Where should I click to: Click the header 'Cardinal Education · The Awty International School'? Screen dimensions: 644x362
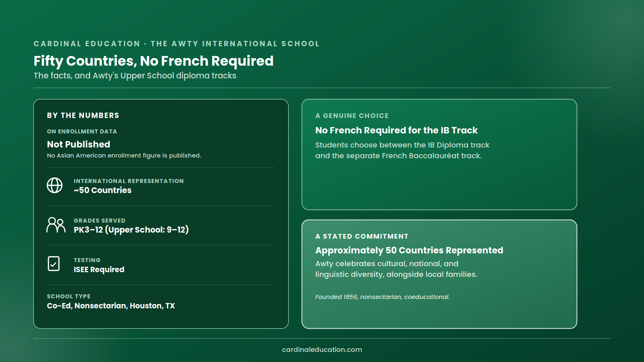point(176,44)
